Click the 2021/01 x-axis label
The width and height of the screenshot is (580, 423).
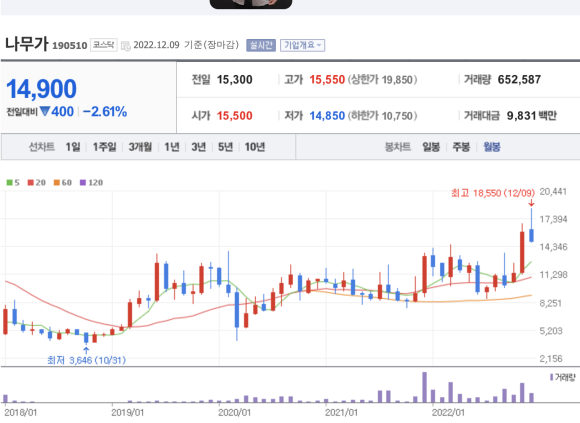click(341, 413)
